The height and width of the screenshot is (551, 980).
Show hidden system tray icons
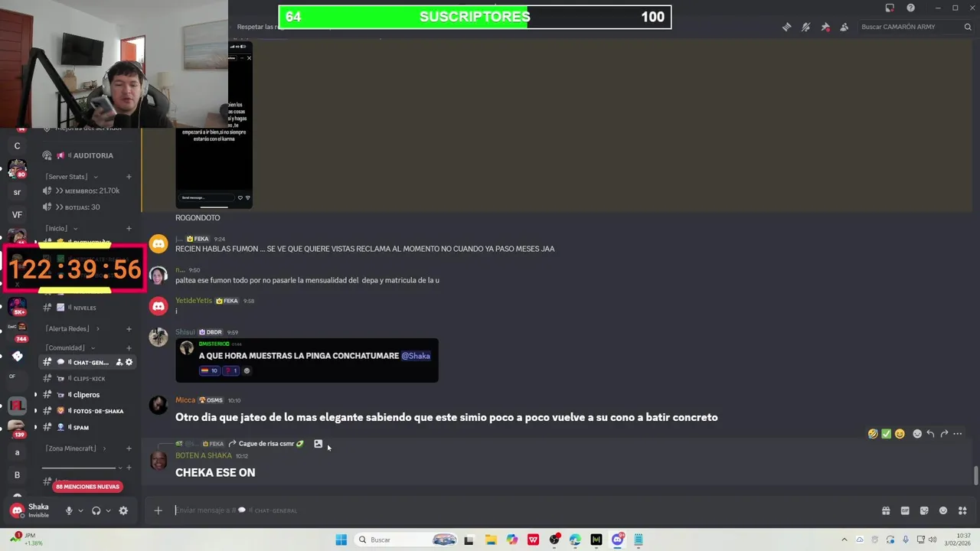844,540
